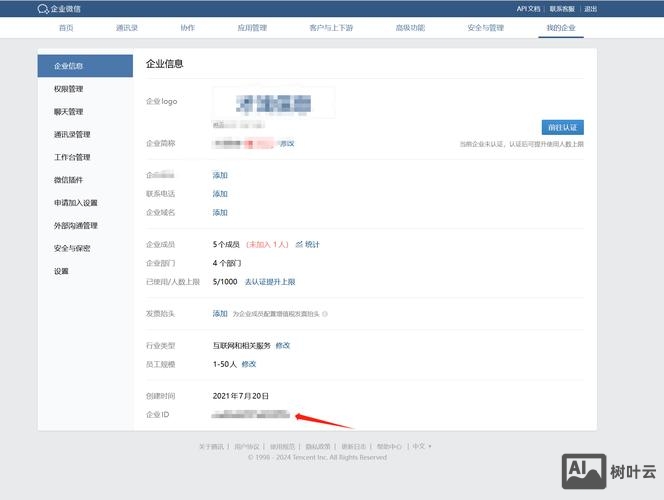The width and height of the screenshot is (664, 500).
Task: Open the 高级功能 tab
Action: point(410,28)
